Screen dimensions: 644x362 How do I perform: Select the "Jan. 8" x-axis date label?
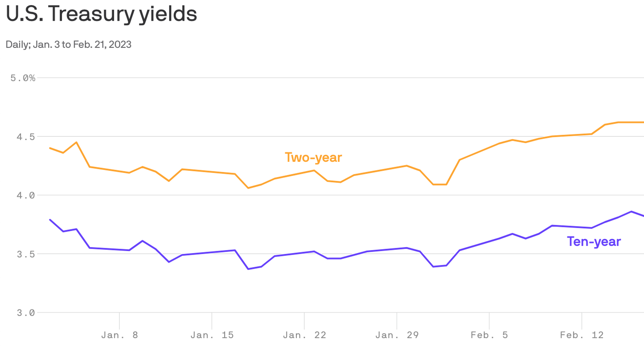pos(119,335)
